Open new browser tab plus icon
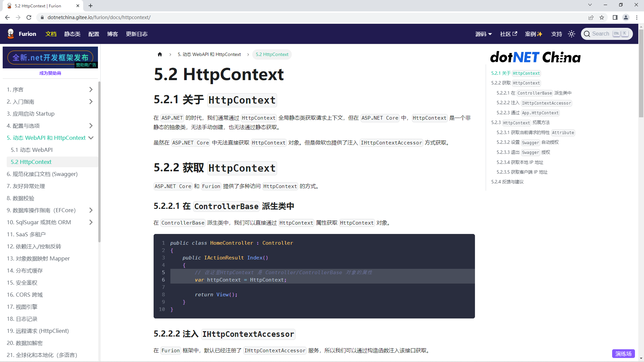644x362 pixels. click(x=91, y=6)
